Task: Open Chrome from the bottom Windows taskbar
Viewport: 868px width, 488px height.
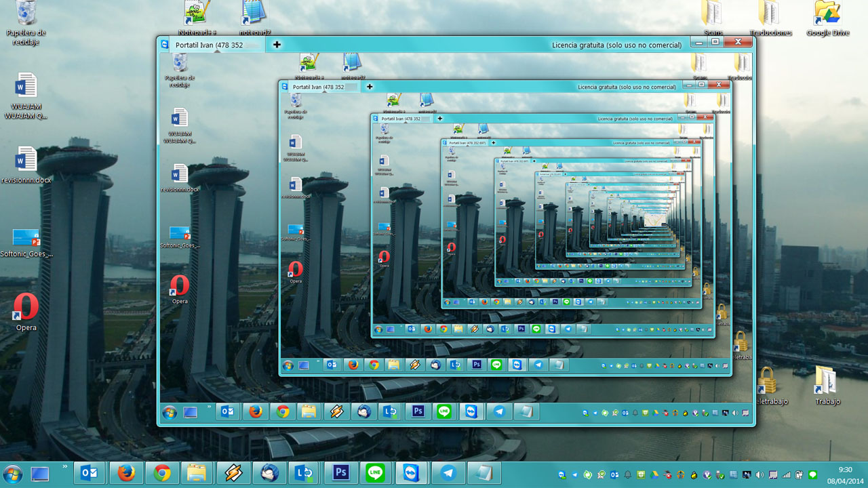Action: coord(161,472)
